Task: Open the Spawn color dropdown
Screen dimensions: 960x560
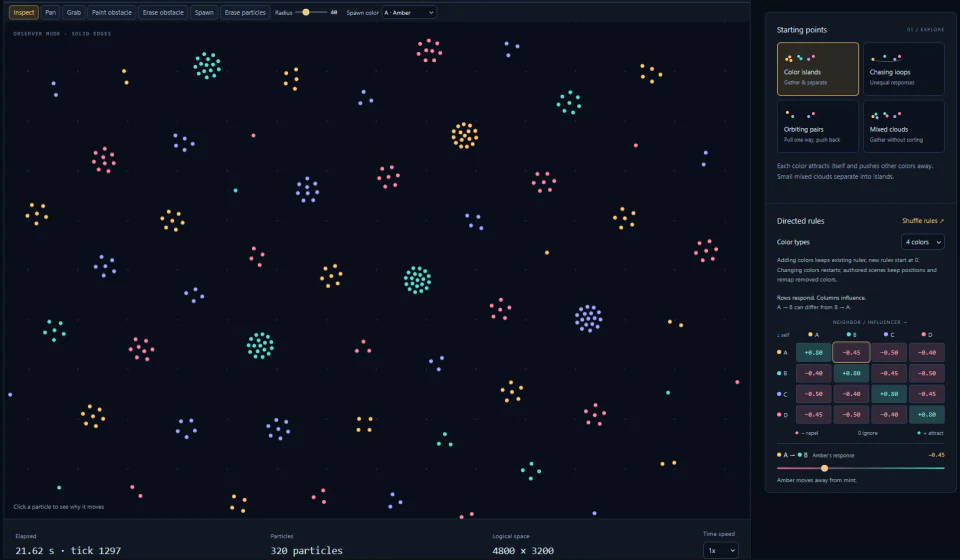Action: [x=409, y=12]
